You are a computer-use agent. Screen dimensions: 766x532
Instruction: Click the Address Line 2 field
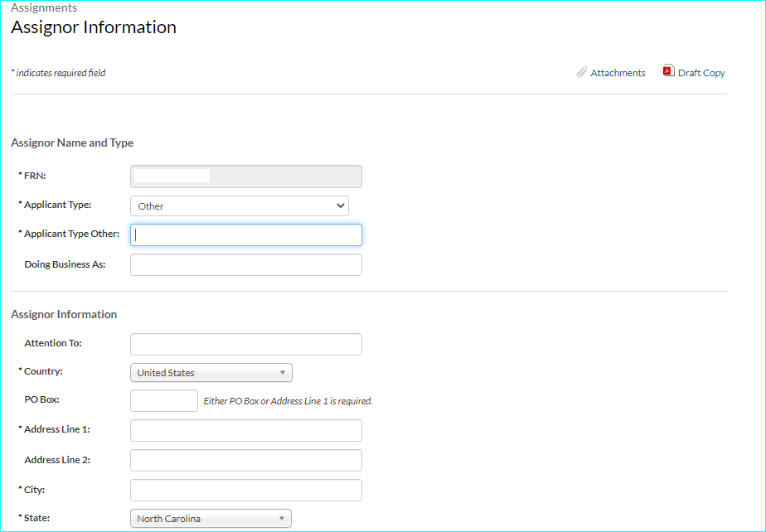point(245,460)
